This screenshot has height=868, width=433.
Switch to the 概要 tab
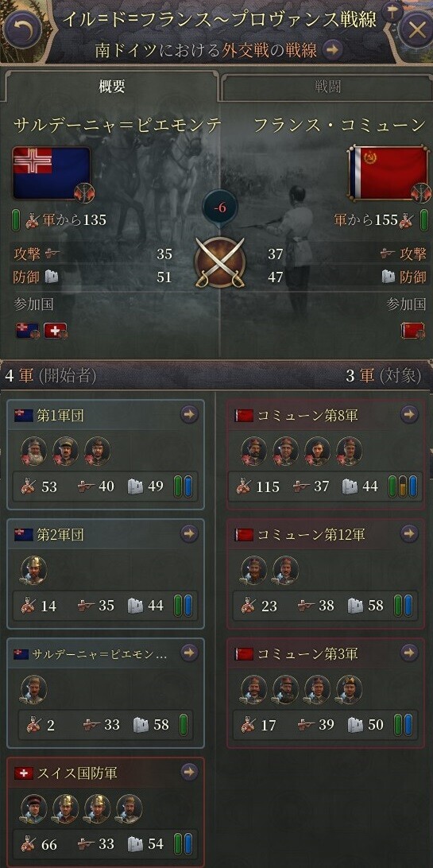[x=111, y=87]
